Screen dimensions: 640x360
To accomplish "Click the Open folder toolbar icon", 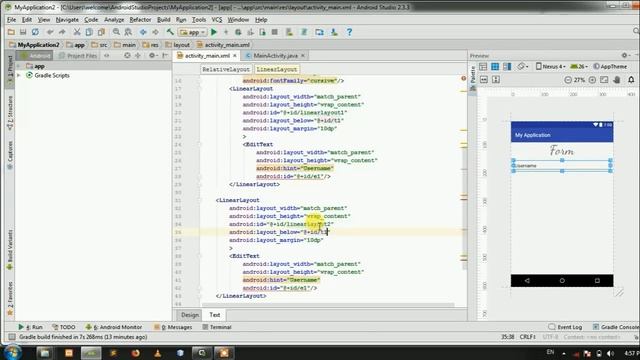I will coord(11,32).
